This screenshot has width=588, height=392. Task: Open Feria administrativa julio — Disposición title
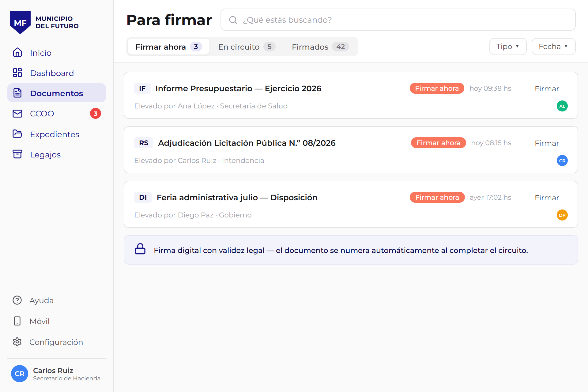pos(237,198)
